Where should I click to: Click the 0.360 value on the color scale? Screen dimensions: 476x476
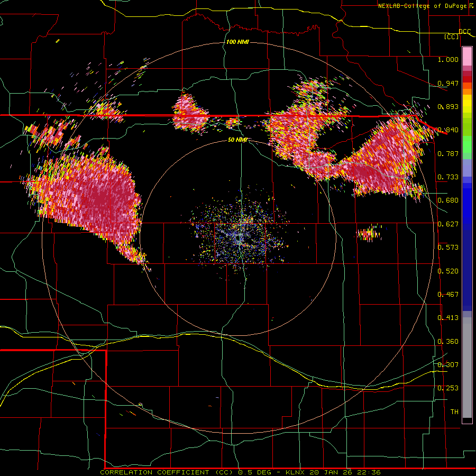pos(448,342)
